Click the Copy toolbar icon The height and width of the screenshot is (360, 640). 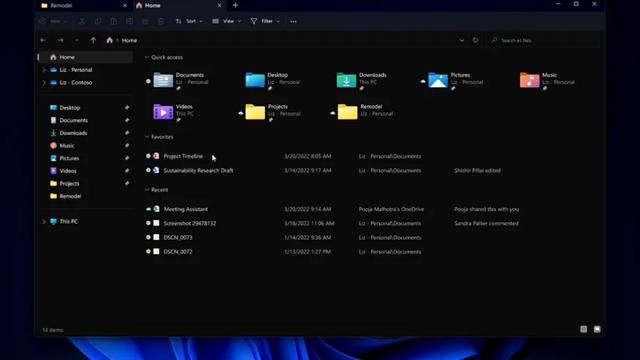(98, 21)
